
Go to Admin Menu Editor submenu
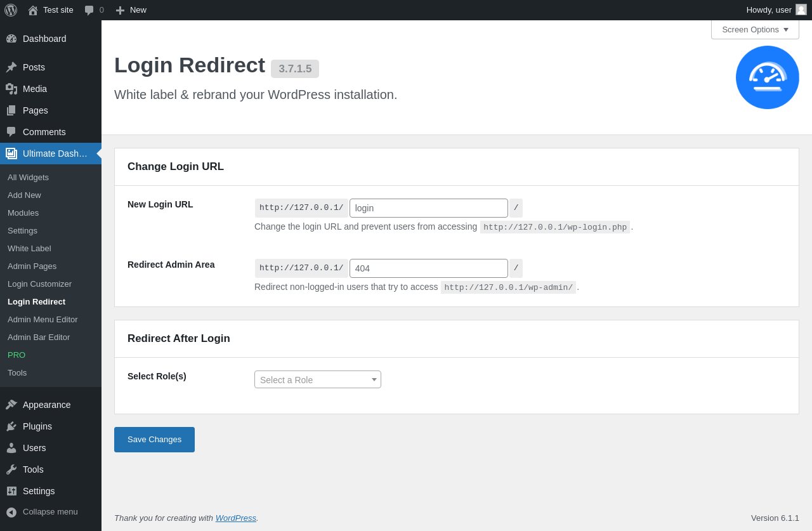coord(43,319)
